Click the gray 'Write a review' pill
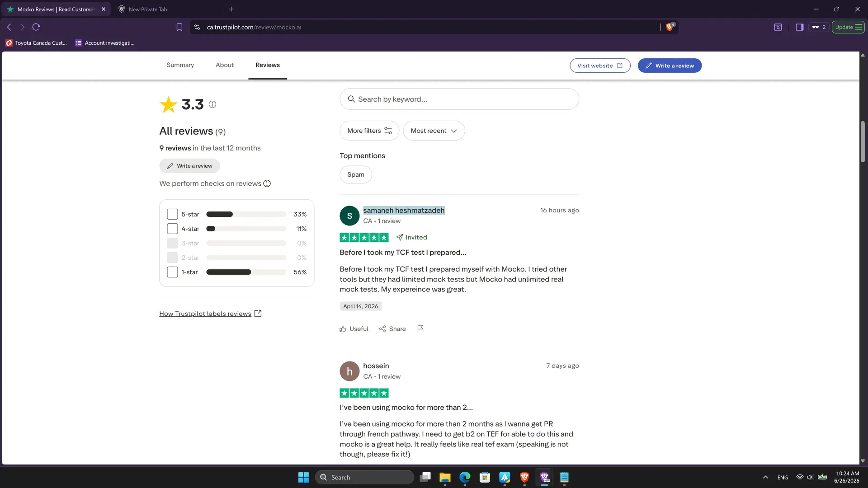The width and height of the screenshot is (868, 488). (189, 166)
